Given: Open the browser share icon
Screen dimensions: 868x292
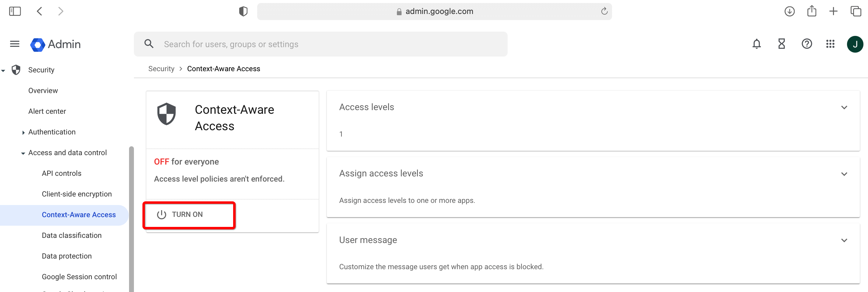Looking at the screenshot, I should (x=812, y=11).
